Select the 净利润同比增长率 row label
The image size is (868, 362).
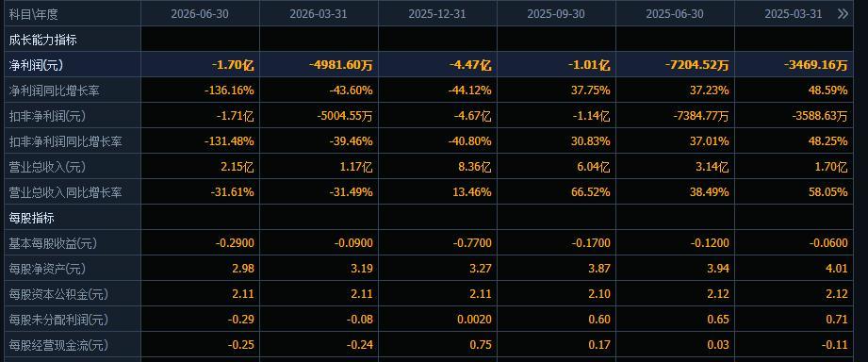54,90
